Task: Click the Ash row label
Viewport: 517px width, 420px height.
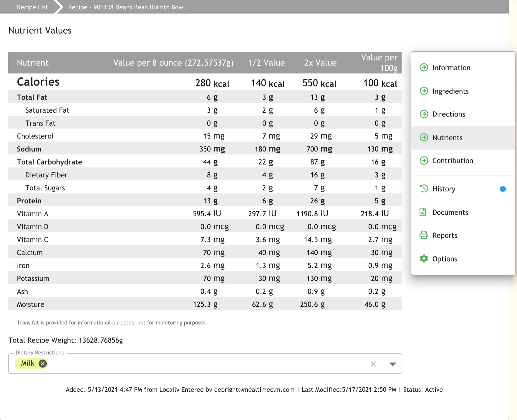Action: pos(22,291)
